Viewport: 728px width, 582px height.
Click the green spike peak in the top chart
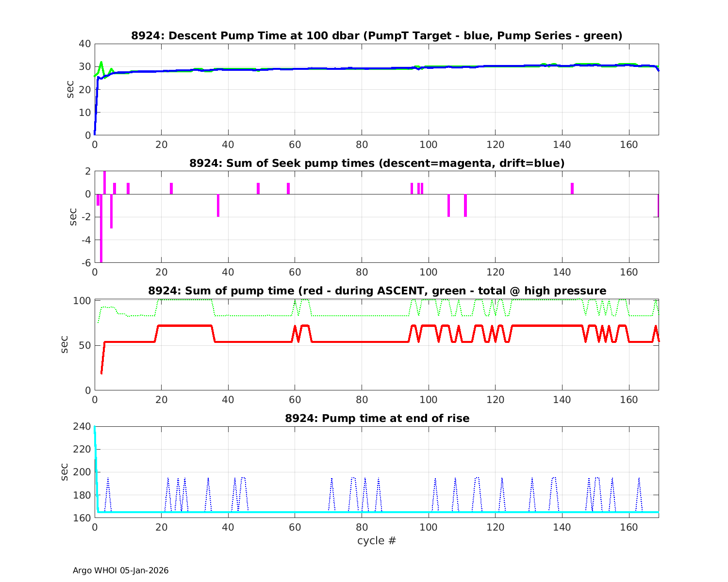101,63
